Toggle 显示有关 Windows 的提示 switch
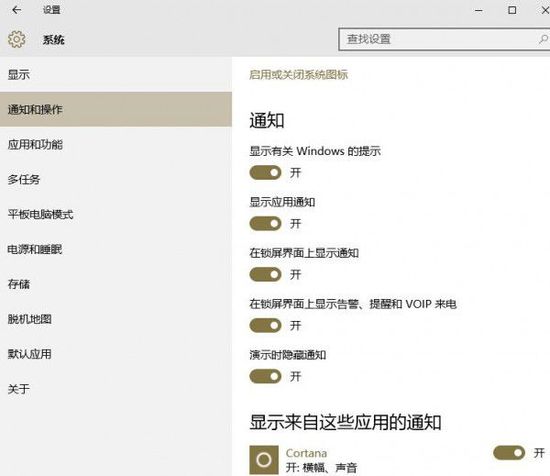Screen dimensions: 550x476 (265, 173)
